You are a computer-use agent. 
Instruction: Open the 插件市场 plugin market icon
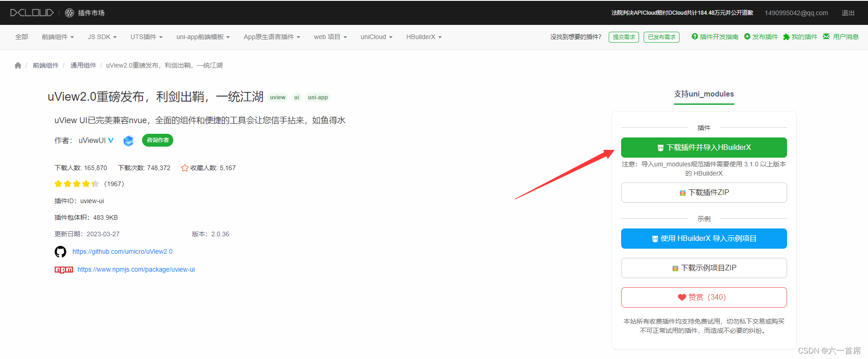pyautogui.click(x=69, y=13)
